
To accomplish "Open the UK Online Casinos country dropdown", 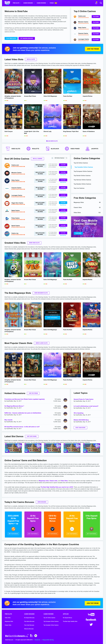I will pos(61,158).
